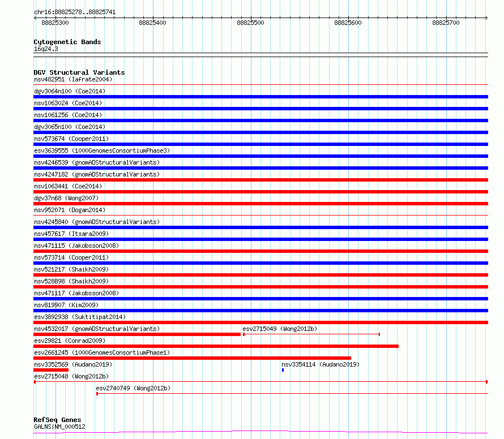Click the nsv482951 (Iafrate2004) variant label
The image size is (504, 439).
tap(73, 79)
